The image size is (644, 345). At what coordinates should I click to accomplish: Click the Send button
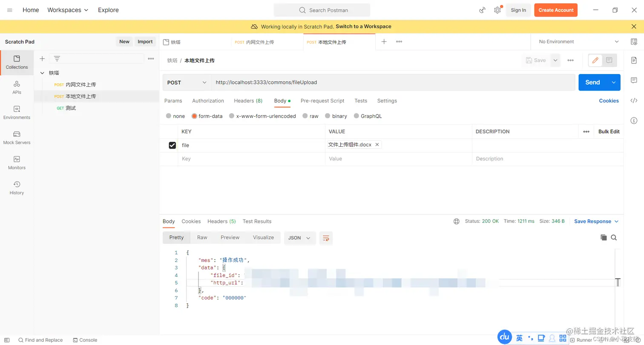click(592, 83)
